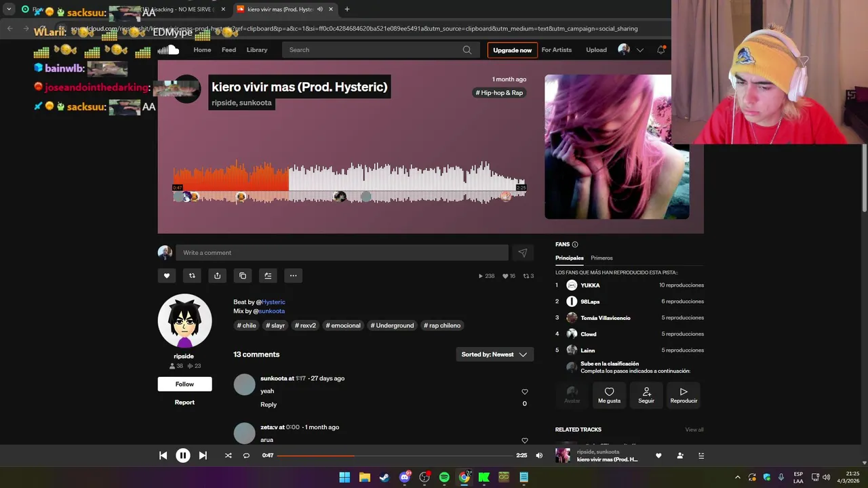Viewport: 868px width, 488px height.
Task: Like current track via player bar heart
Action: click(x=658, y=455)
